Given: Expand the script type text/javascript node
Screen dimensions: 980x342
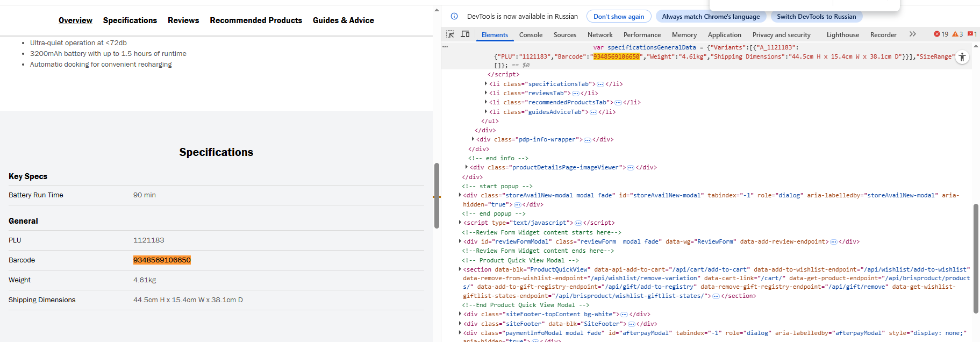Looking at the screenshot, I should (x=460, y=222).
